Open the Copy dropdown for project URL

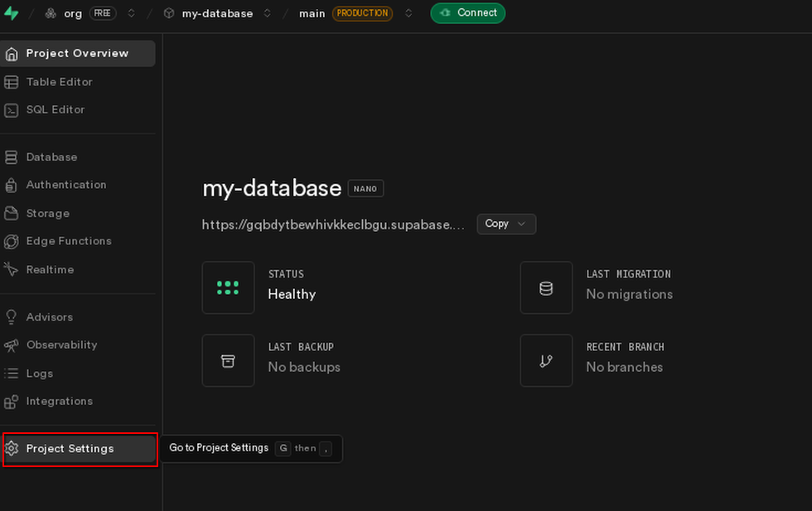tap(506, 224)
